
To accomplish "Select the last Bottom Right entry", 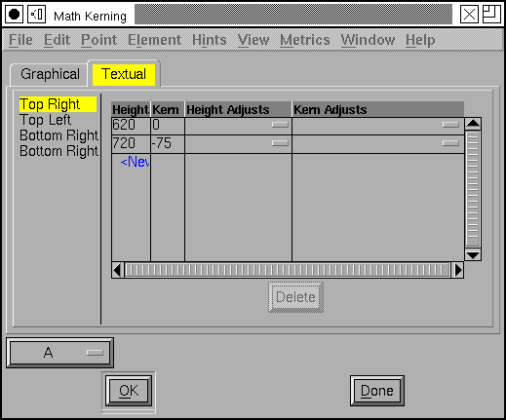I will tap(58, 151).
